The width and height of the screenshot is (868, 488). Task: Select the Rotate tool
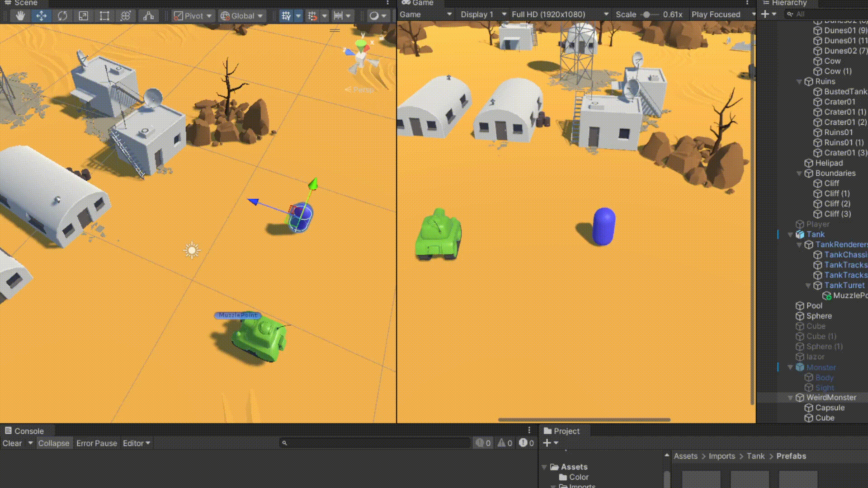pyautogui.click(x=62, y=16)
